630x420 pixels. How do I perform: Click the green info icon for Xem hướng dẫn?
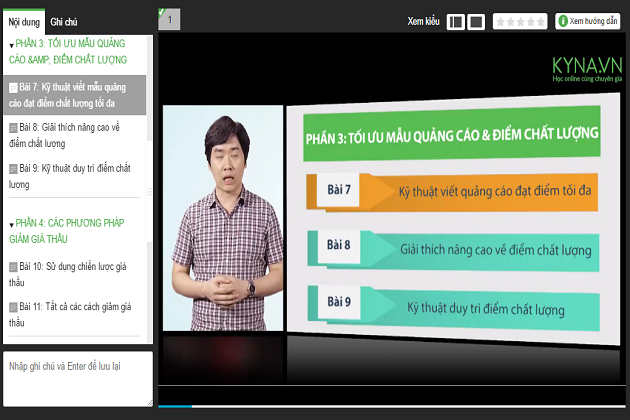pos(562,21)
